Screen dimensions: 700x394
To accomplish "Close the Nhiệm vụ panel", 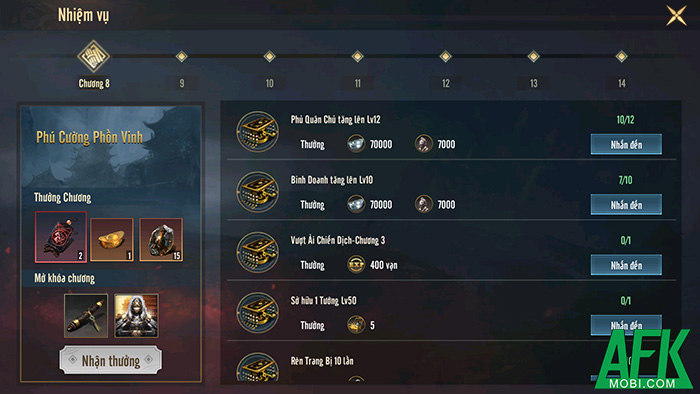I will [x=676, y=16].
